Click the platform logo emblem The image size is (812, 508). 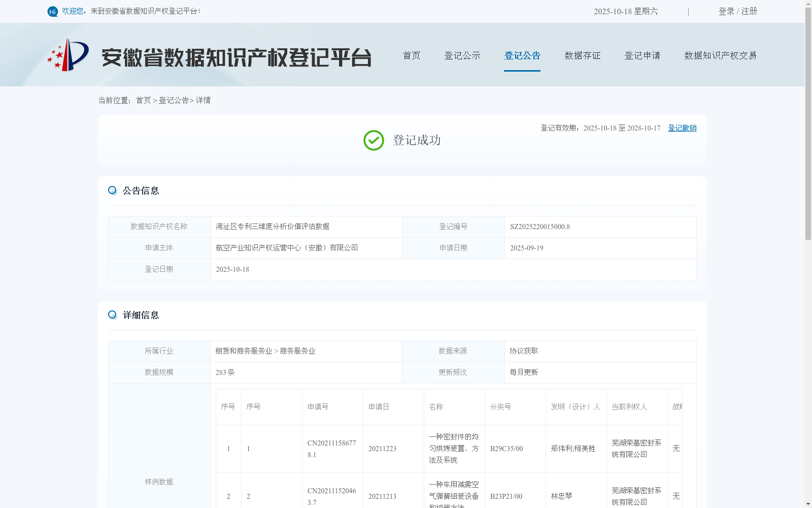(68, 55)
